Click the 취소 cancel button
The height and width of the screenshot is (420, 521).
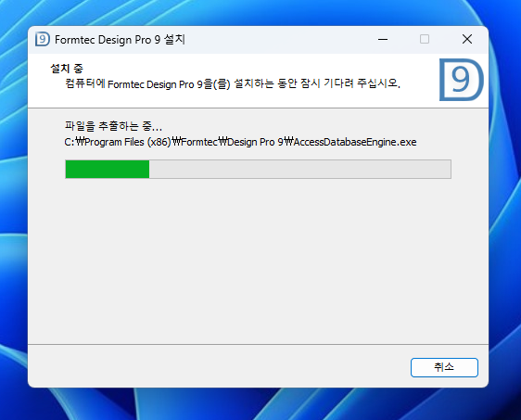coord(444,367)
